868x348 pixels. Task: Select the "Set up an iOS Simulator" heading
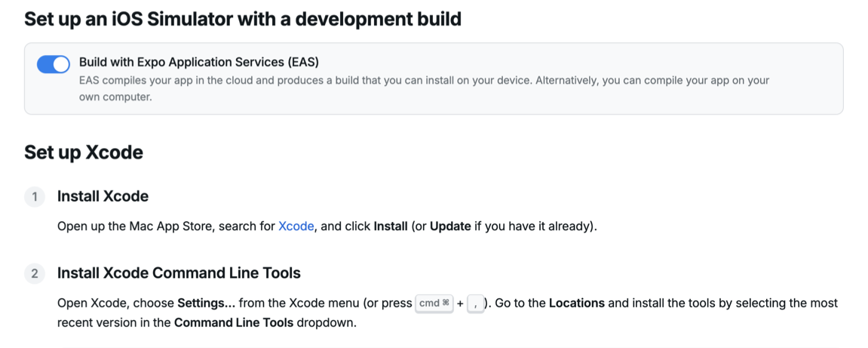[x=243, y=19]
